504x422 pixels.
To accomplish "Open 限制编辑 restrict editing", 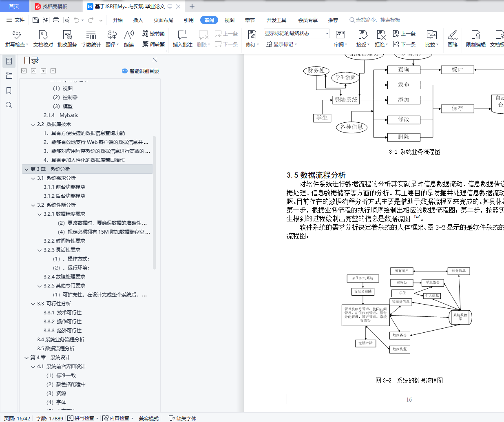I will click(x=476, y=39).
